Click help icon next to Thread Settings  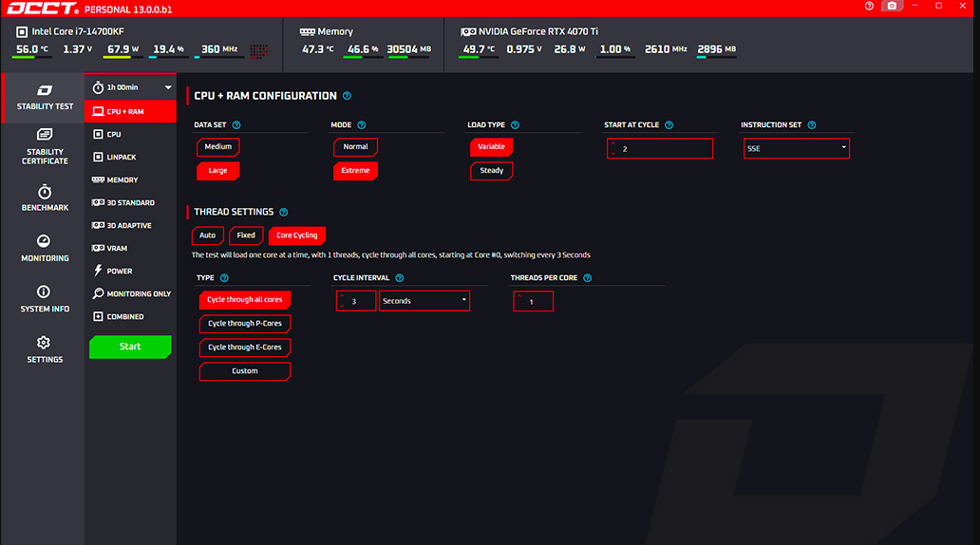pyautogui.click(x=284, y=212)
